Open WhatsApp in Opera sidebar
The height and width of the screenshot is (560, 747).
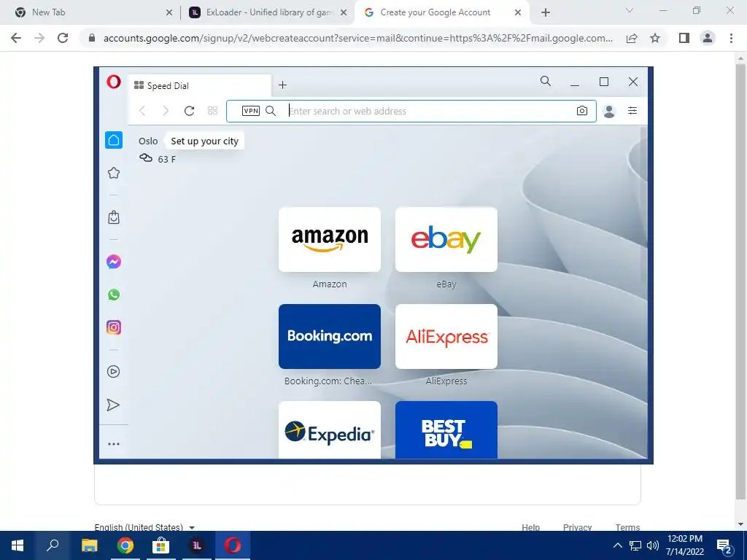[x=114, y=295]
